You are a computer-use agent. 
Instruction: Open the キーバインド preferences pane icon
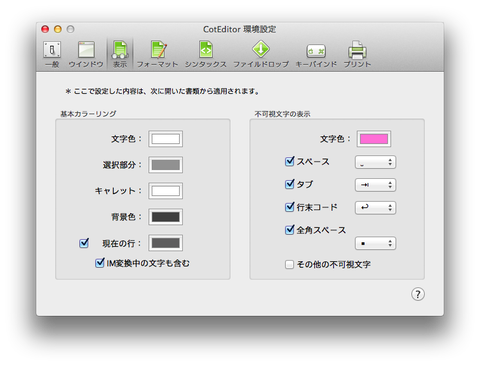(316, 54)
